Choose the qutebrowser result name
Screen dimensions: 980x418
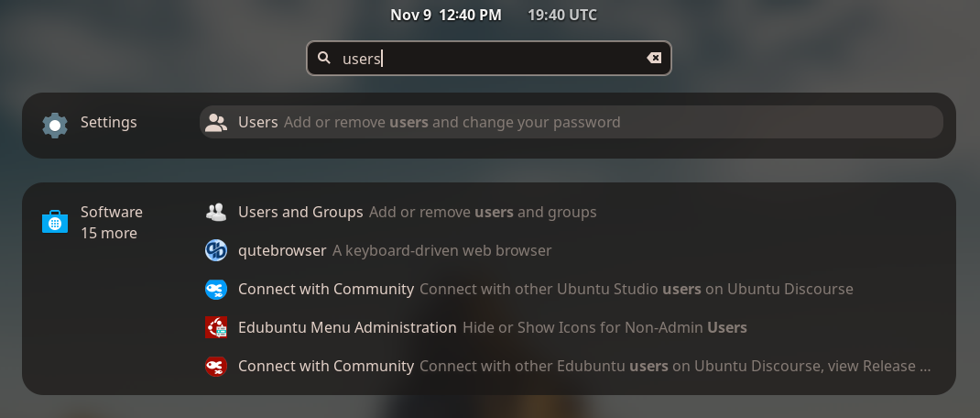[282, 251]
